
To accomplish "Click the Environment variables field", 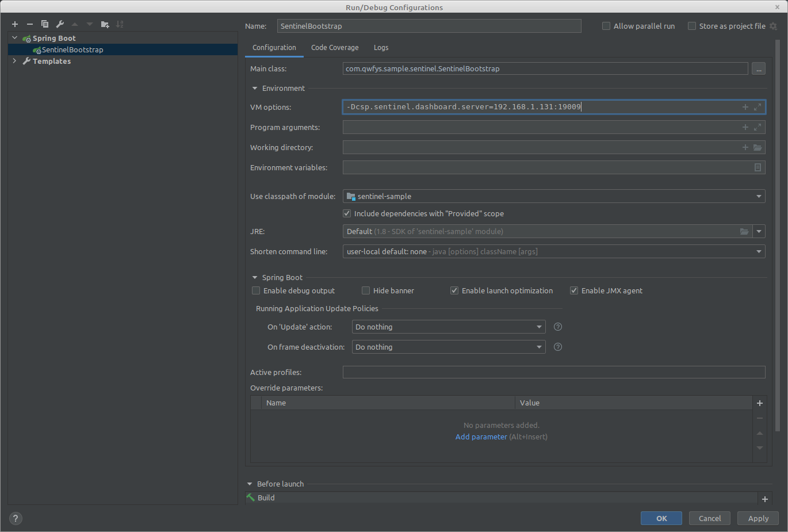I will pyautogui.click(x=554, y=167).
